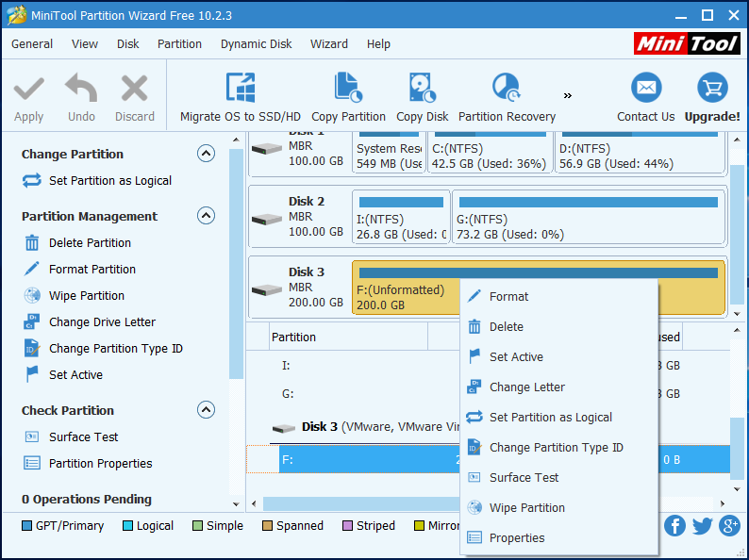Choose Delete in the context menu
Viewport: 749px width, 560px height.
(558, 327)
